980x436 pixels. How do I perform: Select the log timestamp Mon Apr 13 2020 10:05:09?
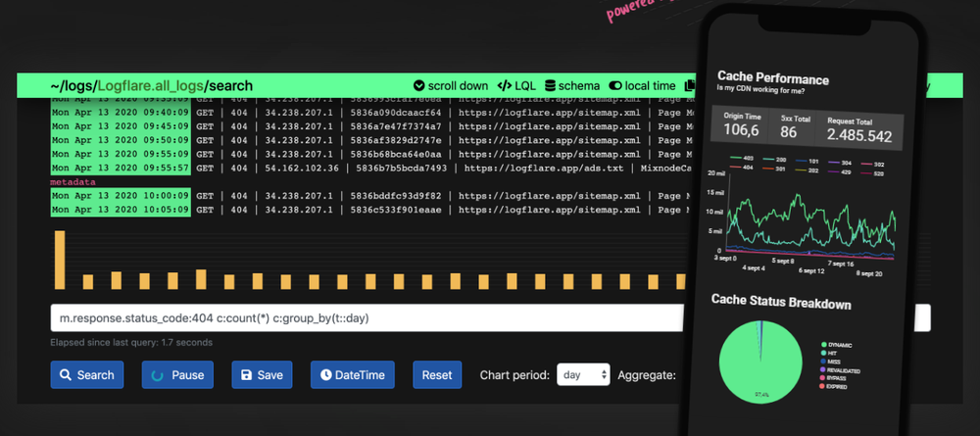point(120,210)
